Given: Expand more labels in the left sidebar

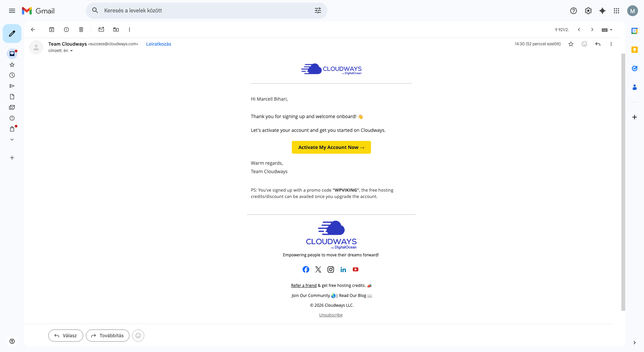Looking at the screenshot, I should 12,140.
